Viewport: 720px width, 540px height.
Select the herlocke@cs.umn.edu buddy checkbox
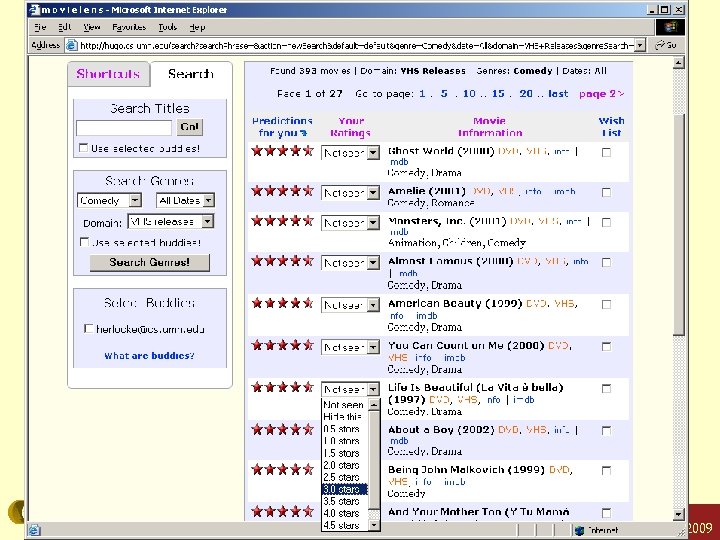pyautogui.click(x=89, y=329)
